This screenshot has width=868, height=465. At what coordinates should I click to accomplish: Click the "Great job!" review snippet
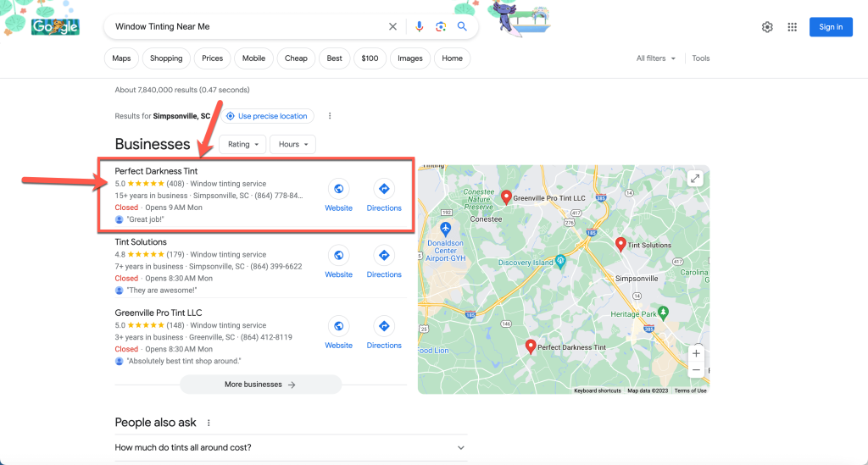(x=146, y=219)
